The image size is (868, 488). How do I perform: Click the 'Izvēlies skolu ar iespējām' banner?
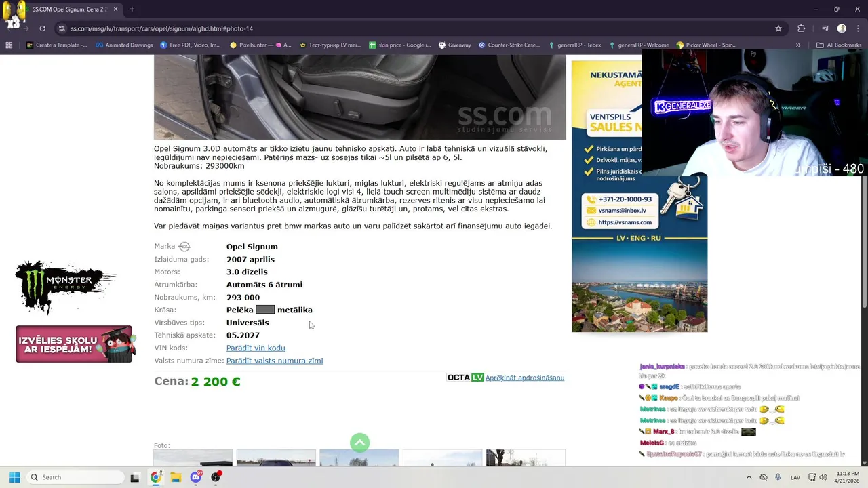point(75,344)
